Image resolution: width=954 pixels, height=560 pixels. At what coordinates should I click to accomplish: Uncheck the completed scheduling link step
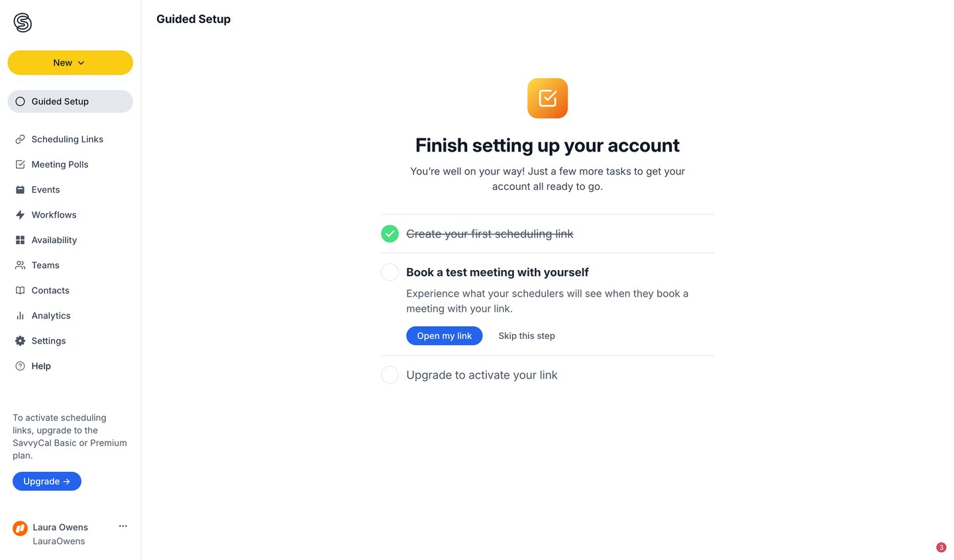click(x=390, y=233)
